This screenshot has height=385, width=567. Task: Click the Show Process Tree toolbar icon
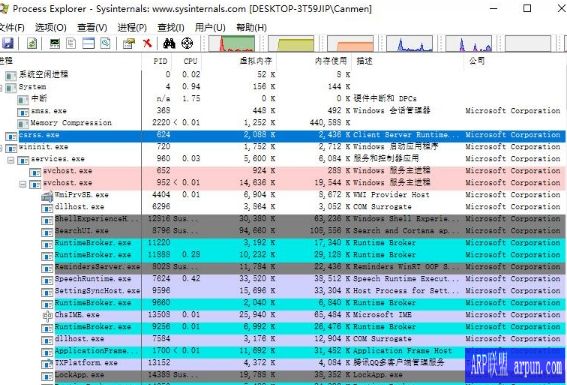pos(71,43)
